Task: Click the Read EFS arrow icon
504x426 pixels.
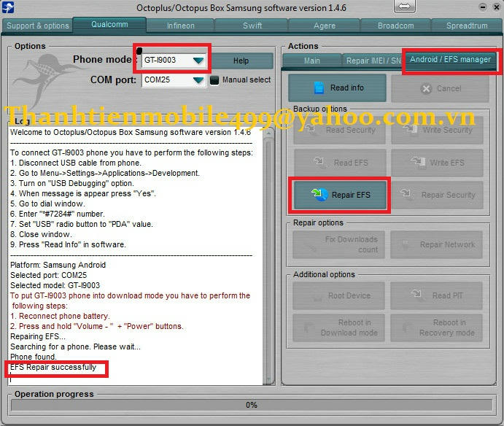Action: click(319, 161)
